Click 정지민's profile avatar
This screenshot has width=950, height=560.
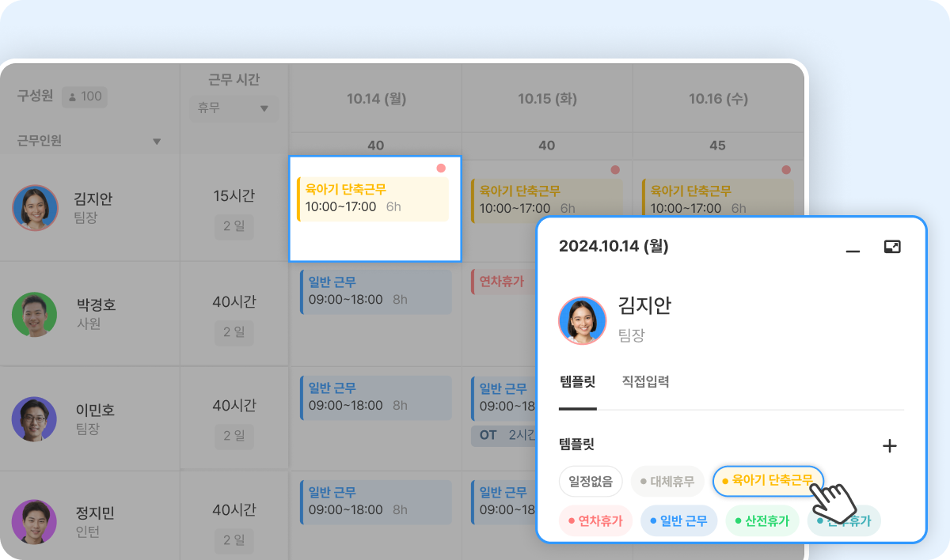tap(35, 522)
